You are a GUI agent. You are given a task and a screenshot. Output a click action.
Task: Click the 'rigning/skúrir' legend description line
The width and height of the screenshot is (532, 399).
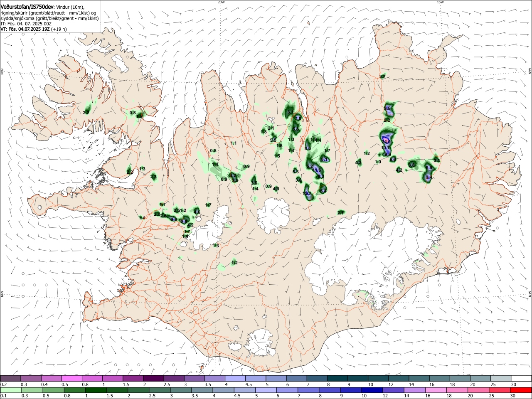coord(48,13)
